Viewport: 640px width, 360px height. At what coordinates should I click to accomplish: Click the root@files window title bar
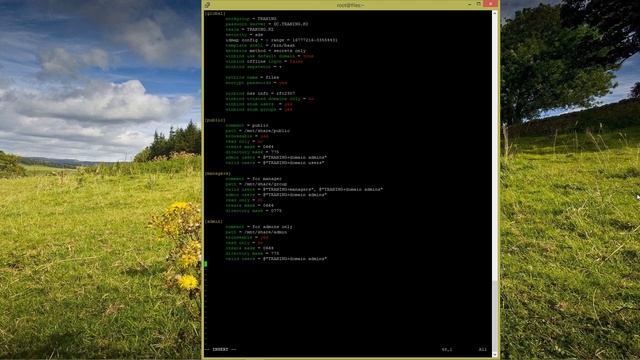[x=350, y=5]
